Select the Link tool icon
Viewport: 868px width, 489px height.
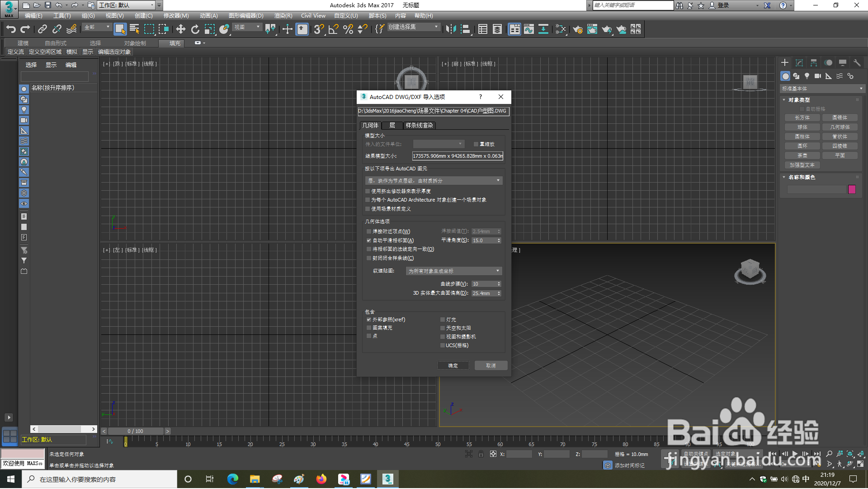point(42,29)
